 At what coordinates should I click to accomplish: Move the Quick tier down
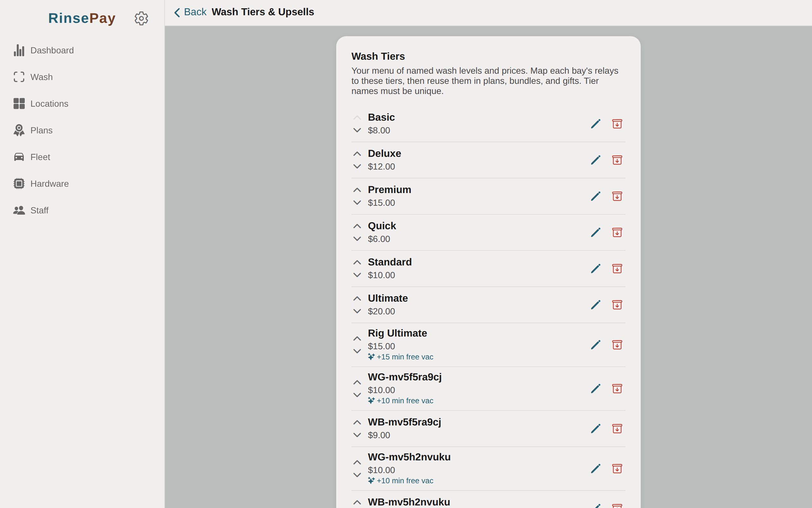(x=357, y=238)
